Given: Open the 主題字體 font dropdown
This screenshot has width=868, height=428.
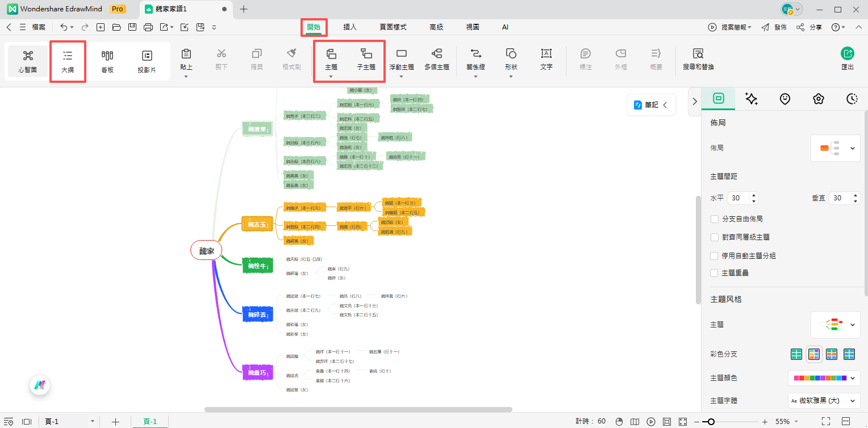Looking at the screenshot, I should (823, 400).
